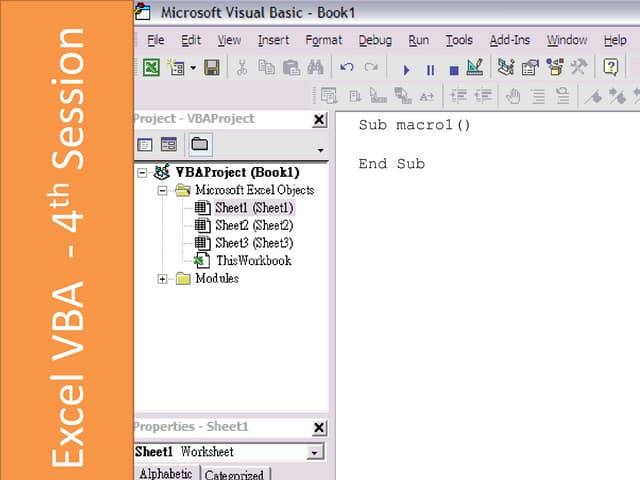The width and height of the screenshot is (640, 480).
Task: Toggle Design Mode icon
Action: pyautogui.click(x=475, y=68)
